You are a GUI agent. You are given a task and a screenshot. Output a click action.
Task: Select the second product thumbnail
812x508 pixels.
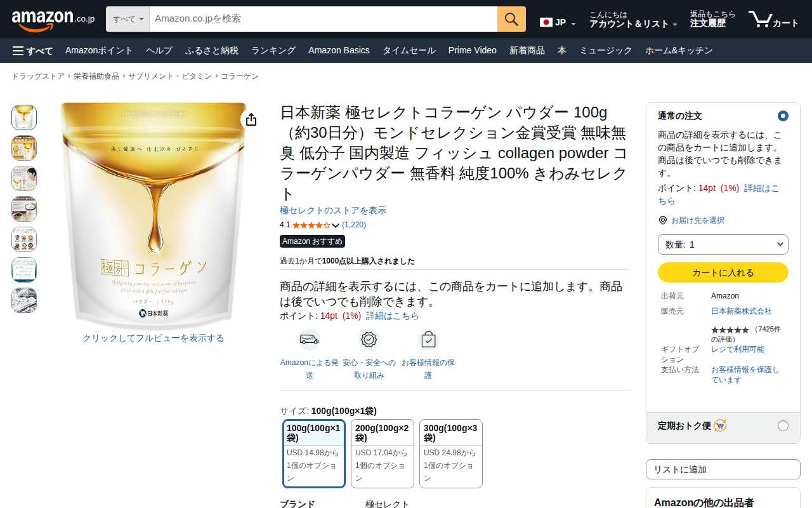coord(24,148)
